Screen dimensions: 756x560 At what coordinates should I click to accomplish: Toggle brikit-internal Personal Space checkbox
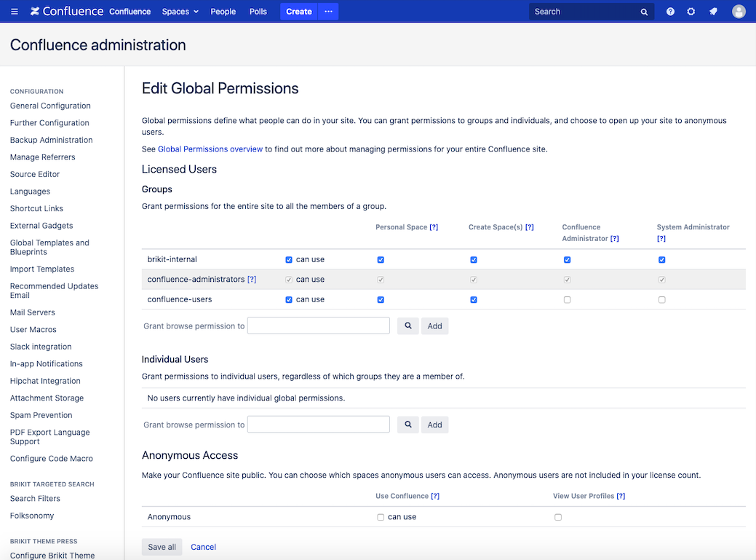point(381,260)
